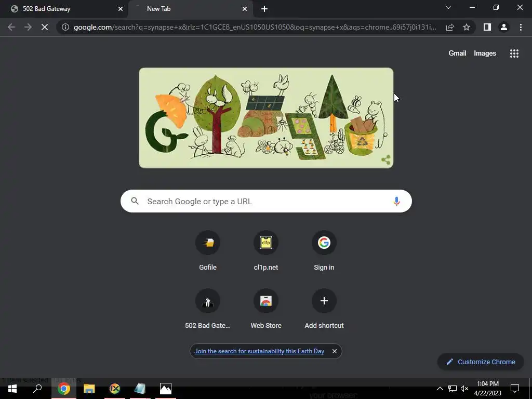Open Windows taskbar search
This screenshot has width=532, height=399.
click(37, 389)
